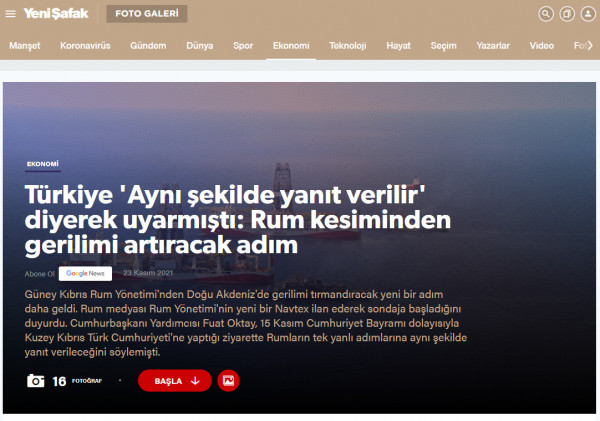
Task: Click the camera icon beside photo count
Action: pos(36,380)
